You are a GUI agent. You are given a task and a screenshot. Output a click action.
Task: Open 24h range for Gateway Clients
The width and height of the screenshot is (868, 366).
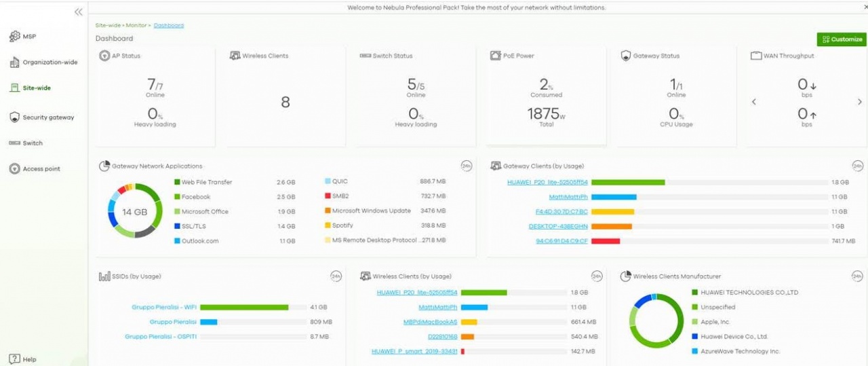tap(857, 166)
